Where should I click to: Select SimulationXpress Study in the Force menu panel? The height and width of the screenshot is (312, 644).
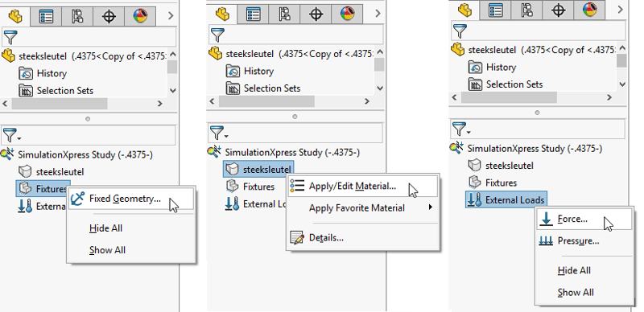coord(526,148)
